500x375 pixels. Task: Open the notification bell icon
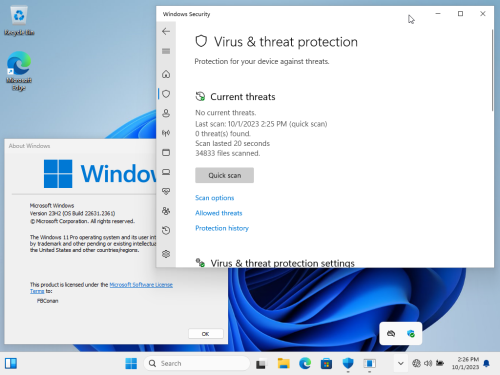click(486, 363)
